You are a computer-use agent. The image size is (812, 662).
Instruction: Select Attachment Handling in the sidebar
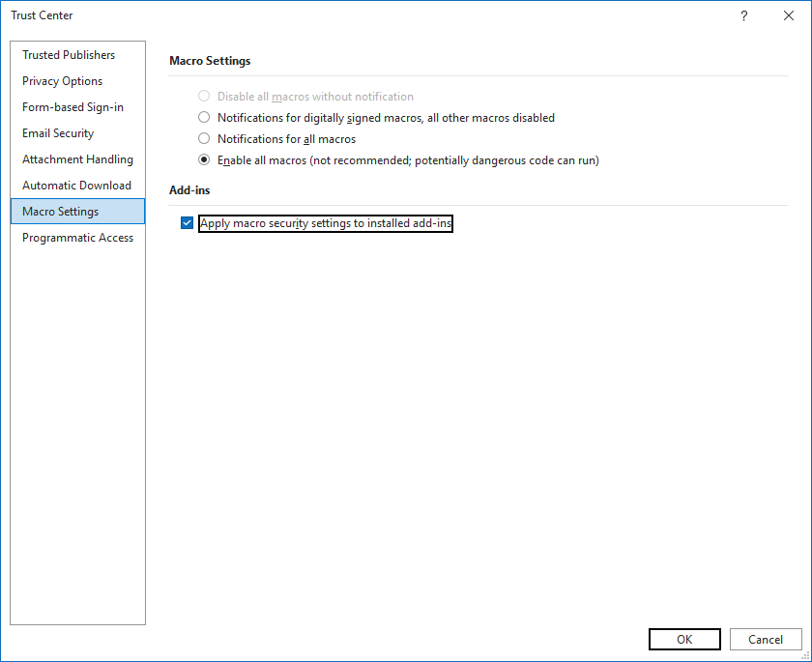coord(76,158)
